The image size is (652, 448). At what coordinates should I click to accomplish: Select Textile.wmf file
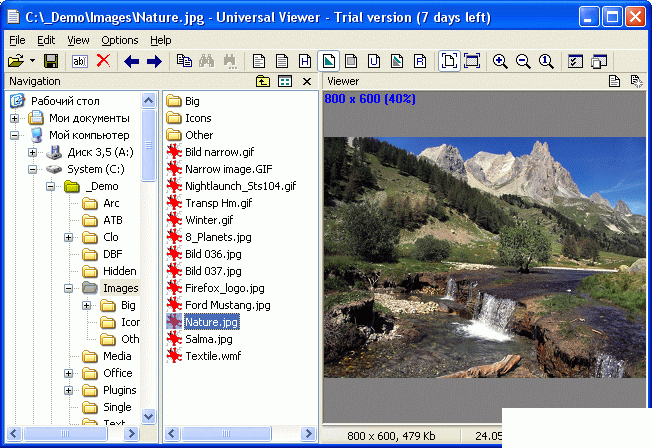click(x=213, y=356)
